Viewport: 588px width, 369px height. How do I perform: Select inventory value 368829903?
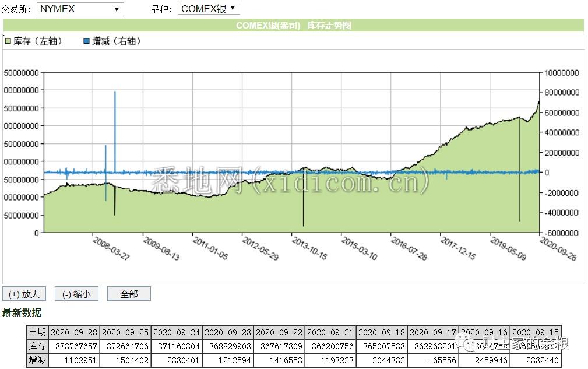230,346
